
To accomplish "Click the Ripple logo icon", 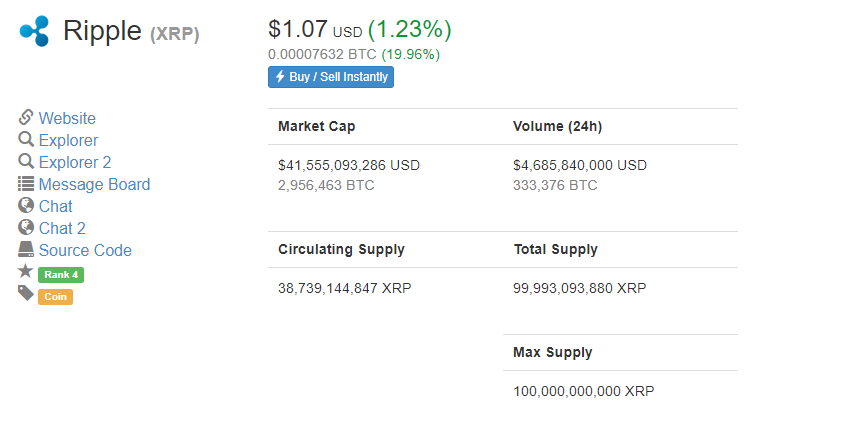I will (34, 31).
